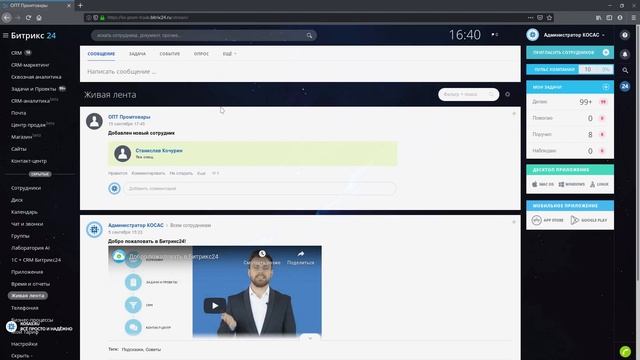This screenshot has width=640, height=360.
Task: Open Контакт-центр in the left menu
Action: point(29,161)
